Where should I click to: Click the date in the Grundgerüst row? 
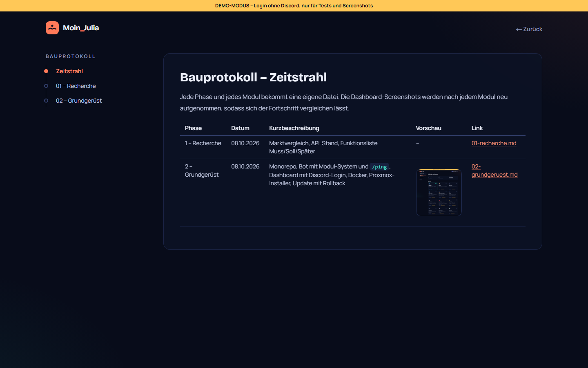tap(245, 166)
